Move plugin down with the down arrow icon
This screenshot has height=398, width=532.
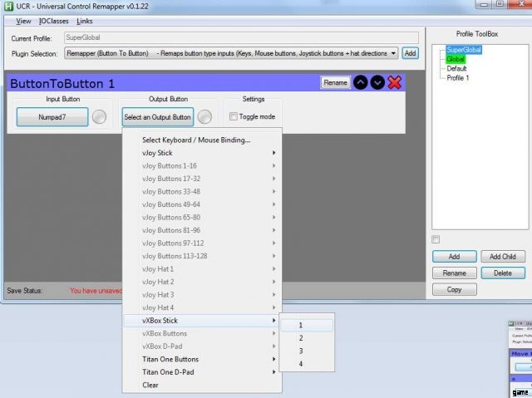(x=378, y=82)
